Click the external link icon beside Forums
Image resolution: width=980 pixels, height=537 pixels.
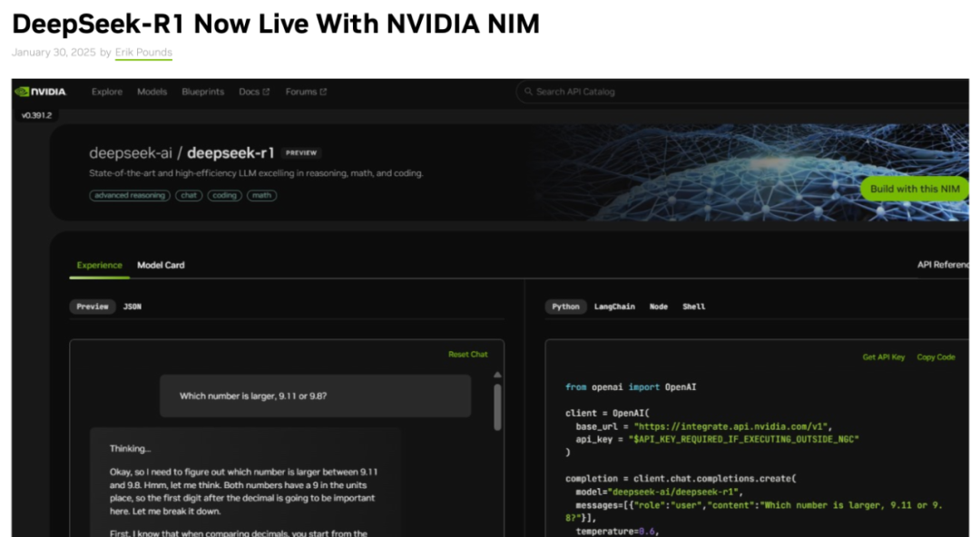[323, 92]
